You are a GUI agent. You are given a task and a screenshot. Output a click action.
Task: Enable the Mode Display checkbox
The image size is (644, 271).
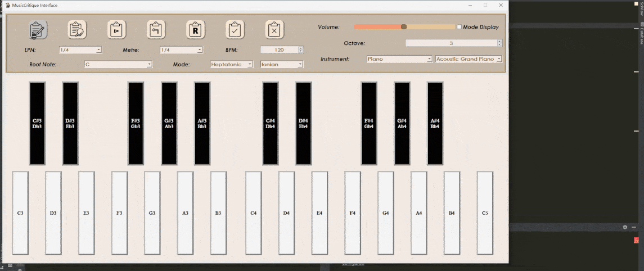(x=459, y=26)
